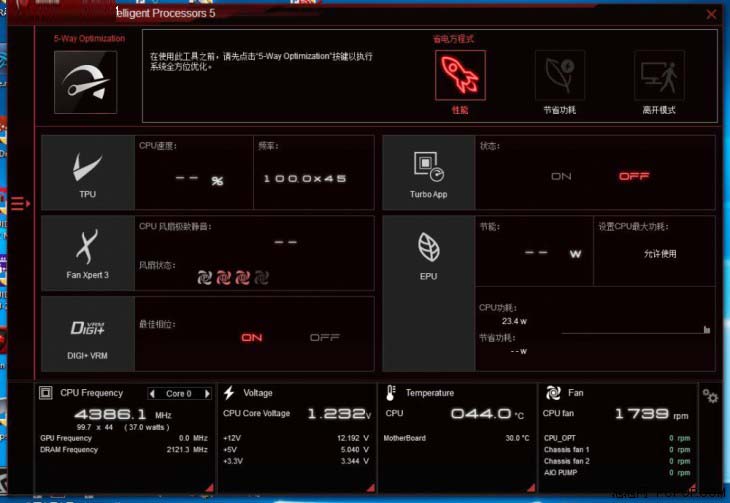Expand the left sidebar menu arrow
730x503 pixels.
[20, 204]
